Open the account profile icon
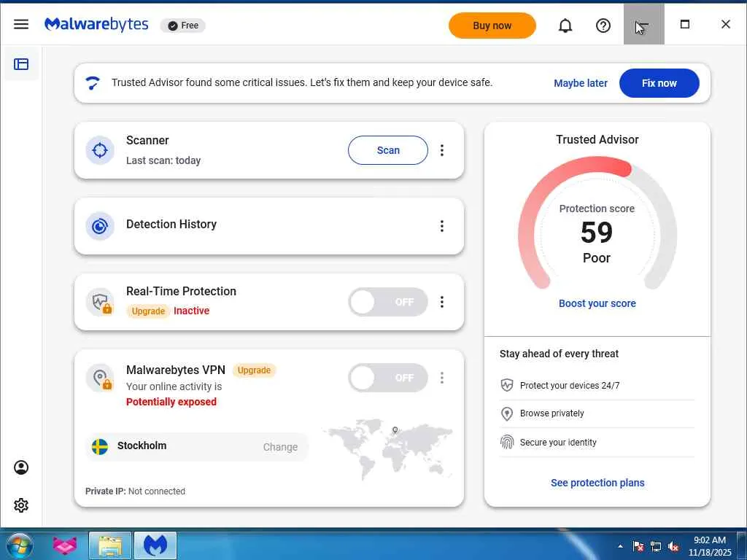The height and width of the screenshot is (560, 747). coord(21,467)
